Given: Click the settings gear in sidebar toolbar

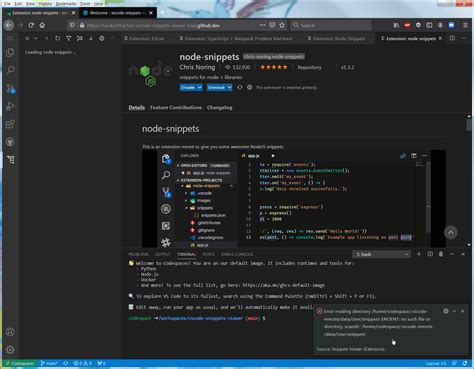Looking at the screenshot, I should [x=102, y=38].
